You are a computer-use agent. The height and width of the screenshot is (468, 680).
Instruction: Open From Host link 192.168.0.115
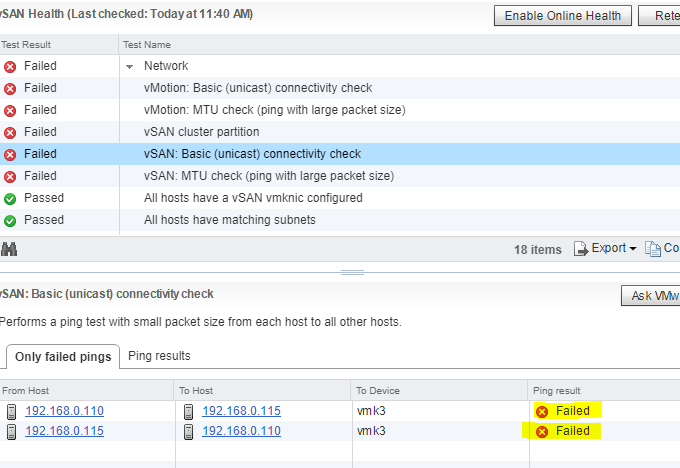[x=64, y=431]
